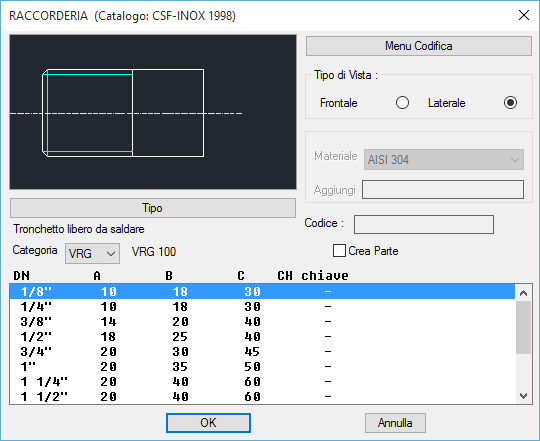Click the fitting preview drawing
The height and width of the screenshot is (441, 540).
coord(153,112)
